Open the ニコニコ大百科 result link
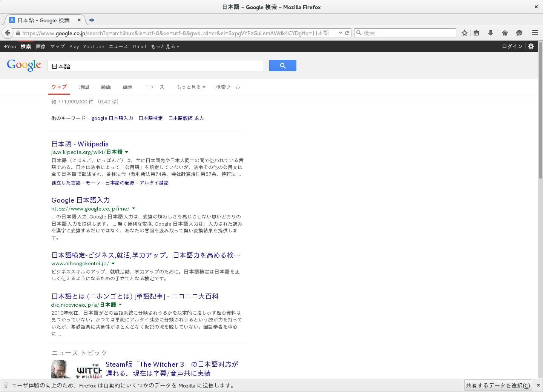 pos(135,296)
